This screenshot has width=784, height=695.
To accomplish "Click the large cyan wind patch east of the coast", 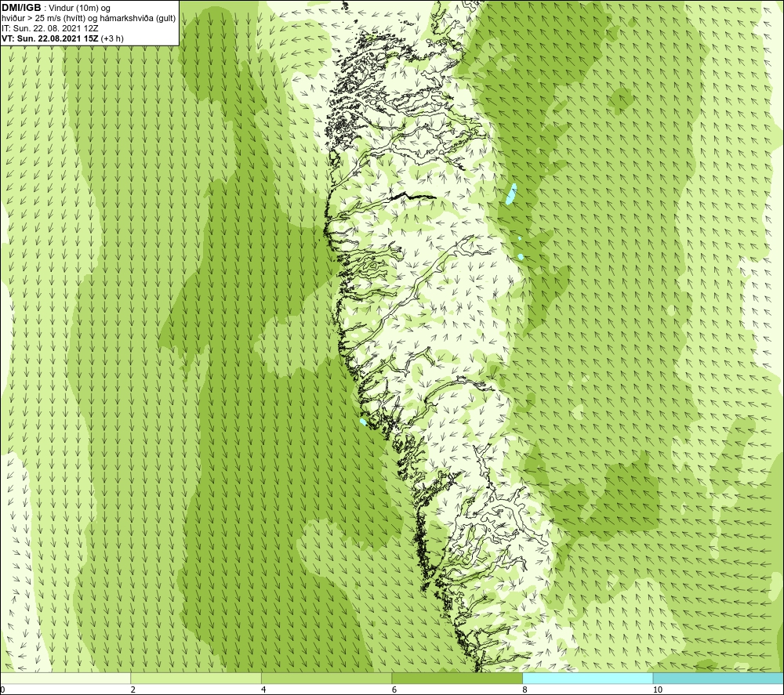I will (x=511, y=194).
